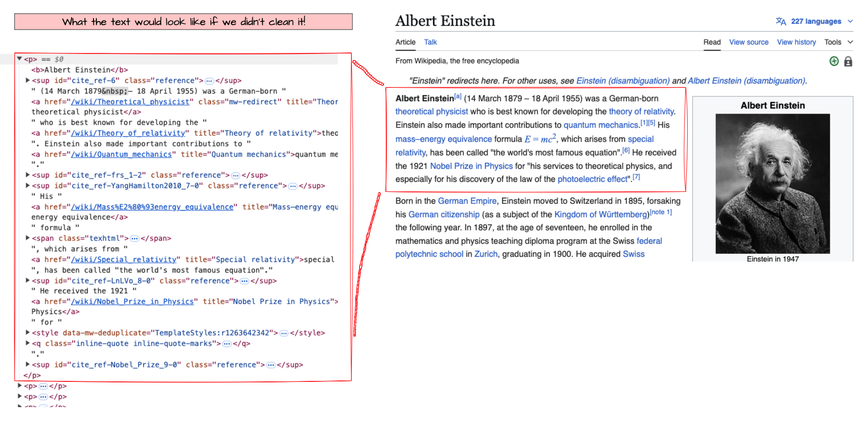
Task: Expand the cite_ref-LnLVo_8-0 sup node
Action: [28, 280]
